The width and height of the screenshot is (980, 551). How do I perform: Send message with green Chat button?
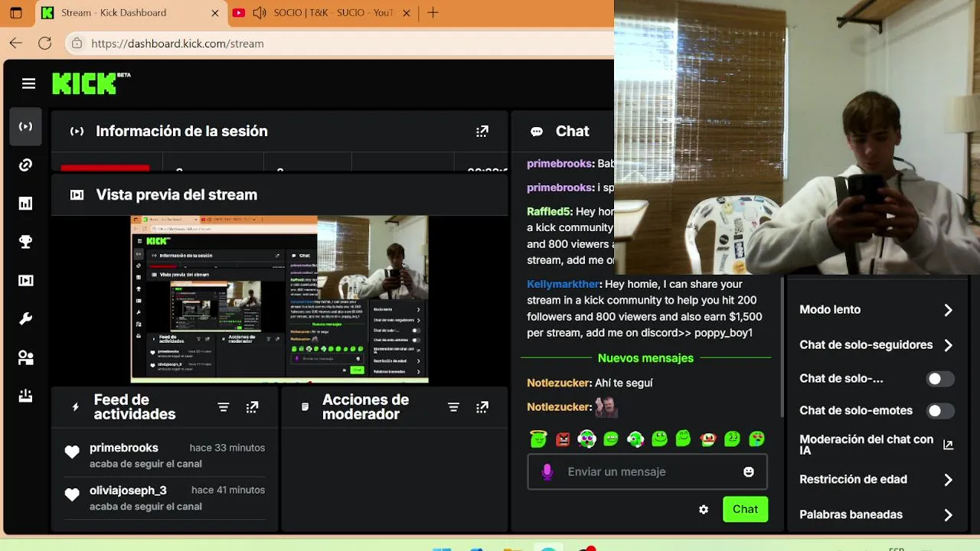(x=745, y=510)
